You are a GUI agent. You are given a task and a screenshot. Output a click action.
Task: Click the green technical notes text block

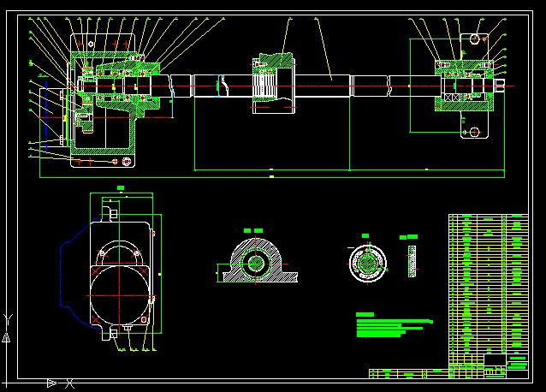[389, 324]
